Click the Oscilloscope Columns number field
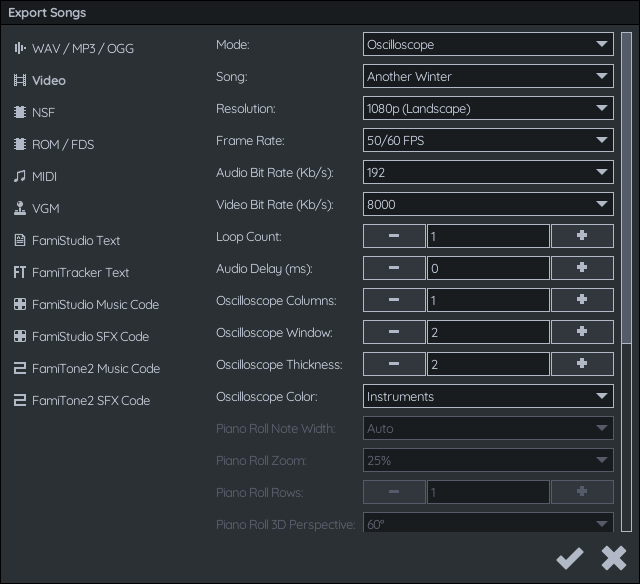This screenshot has height=584, width=640. (x=488, y=300)
